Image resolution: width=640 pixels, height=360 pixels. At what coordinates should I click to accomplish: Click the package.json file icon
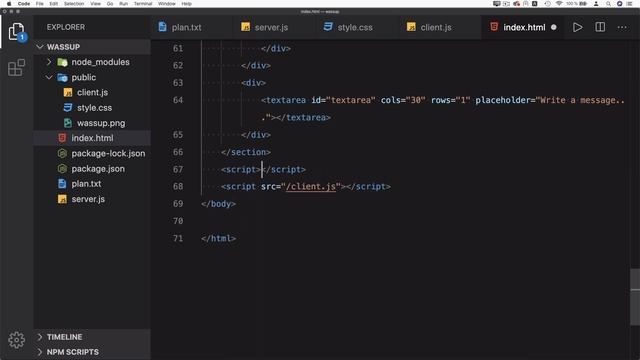(x=62, y=169)
